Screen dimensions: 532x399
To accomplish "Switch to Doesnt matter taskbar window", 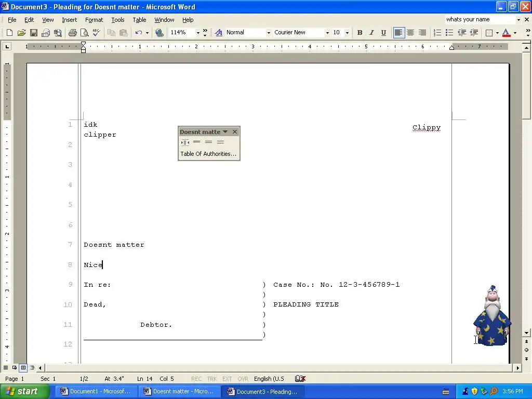I will (179, 391).
